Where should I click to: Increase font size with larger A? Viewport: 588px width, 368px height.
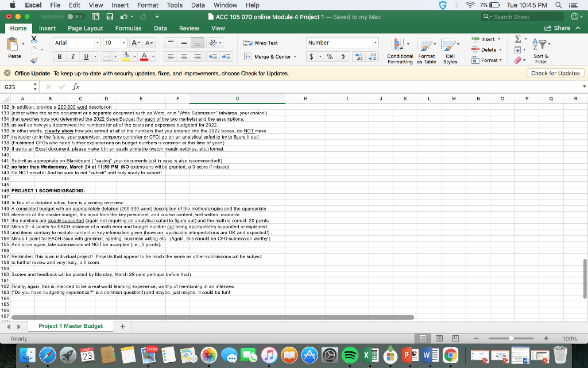click(136, 43)
